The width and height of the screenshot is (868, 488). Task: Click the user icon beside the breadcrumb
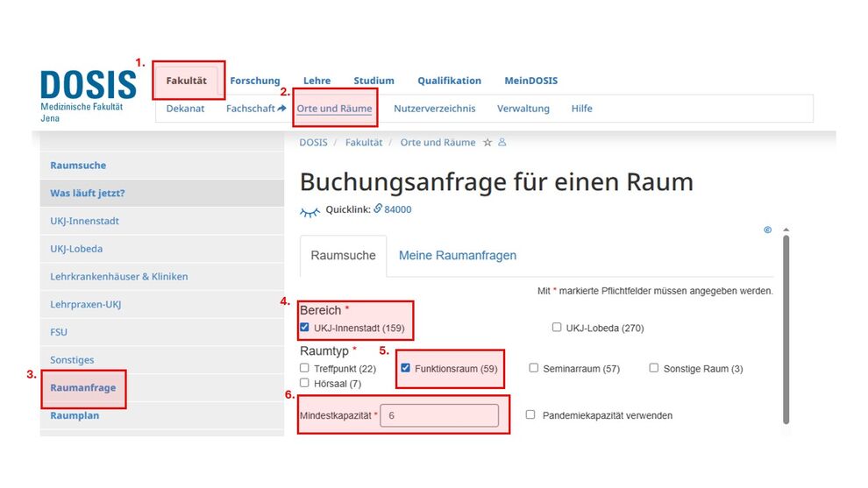tap(502, 143)
